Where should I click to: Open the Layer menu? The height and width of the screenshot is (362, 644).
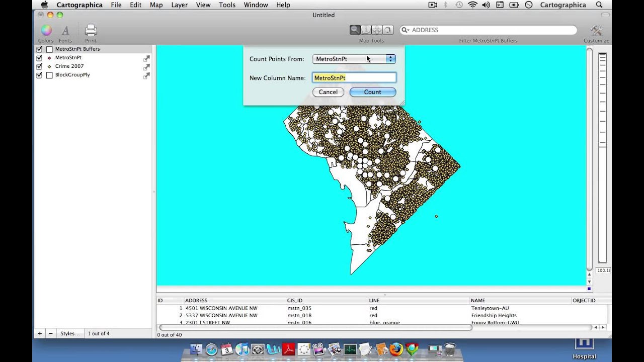coord(179,5)
